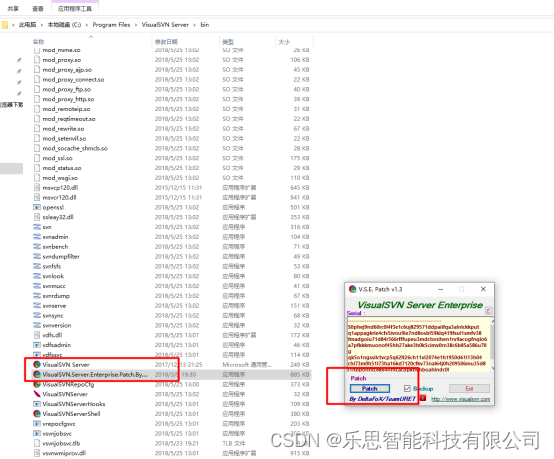554x459 pixels.
Task: Select the mod_proxy_http.so file row
Action: point(171,99)
